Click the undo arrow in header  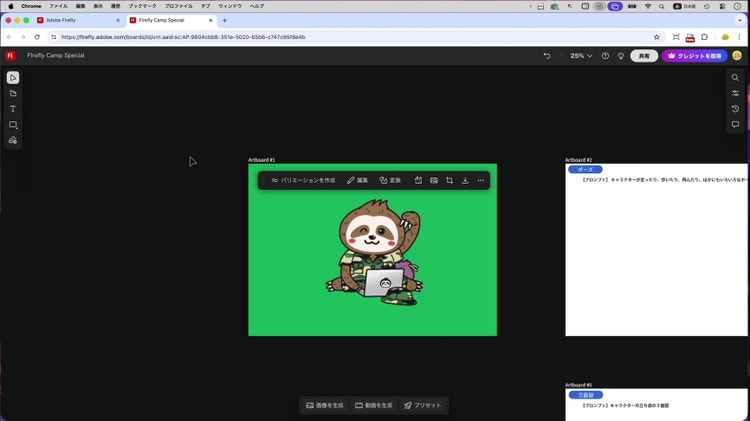pyautogui.click(x=547, y=56)
